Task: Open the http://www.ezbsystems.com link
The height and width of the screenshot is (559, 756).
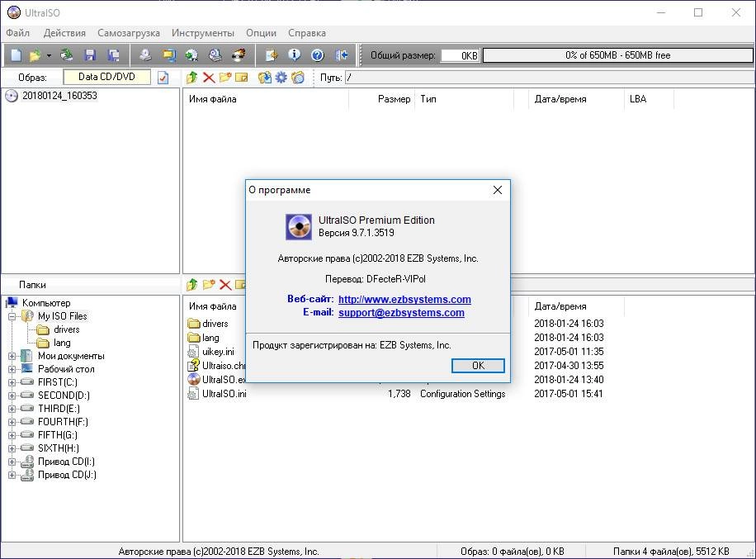Action: tap(404, 299)
